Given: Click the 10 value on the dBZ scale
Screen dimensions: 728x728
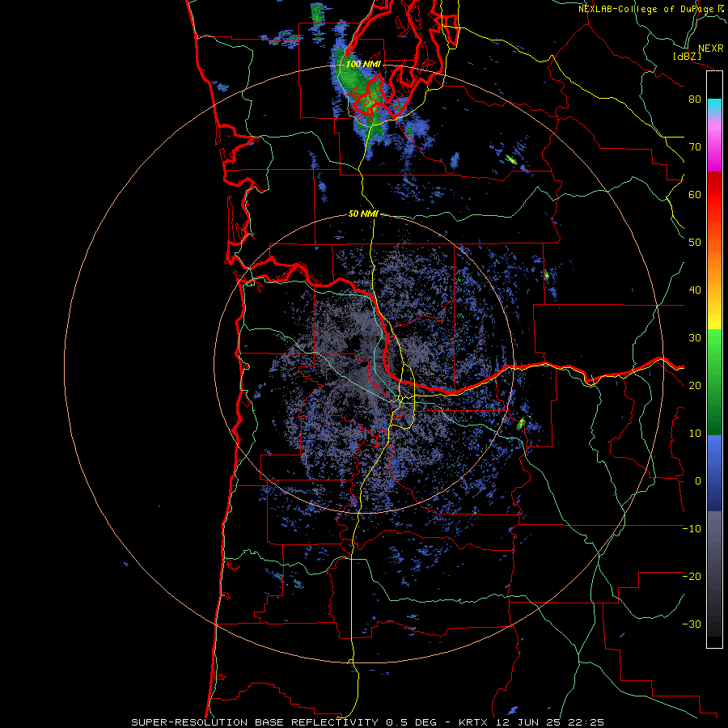Looking at the screenshot, I should [695, 434].
